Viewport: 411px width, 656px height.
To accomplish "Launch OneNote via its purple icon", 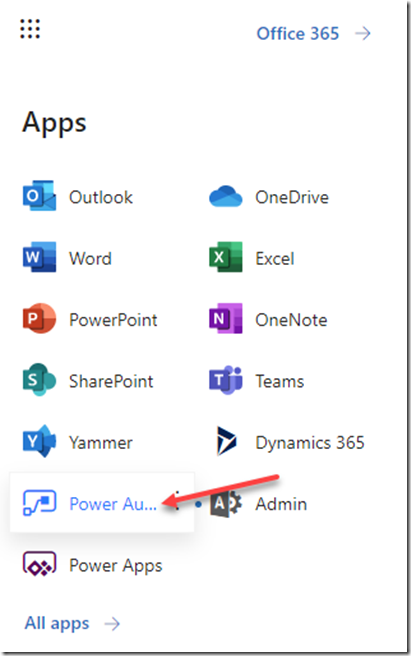I will pos(226,318).
